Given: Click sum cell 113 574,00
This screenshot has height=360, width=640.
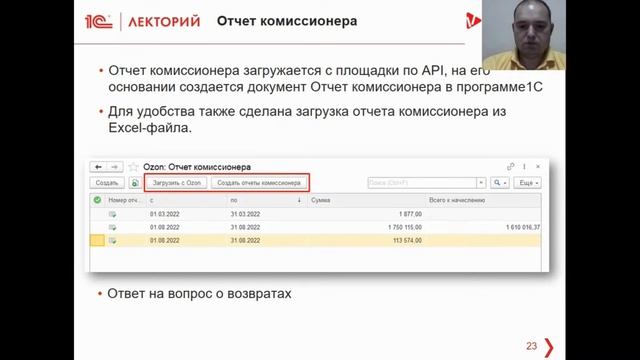Looking at the screenshot, I should tap(407, 241).
